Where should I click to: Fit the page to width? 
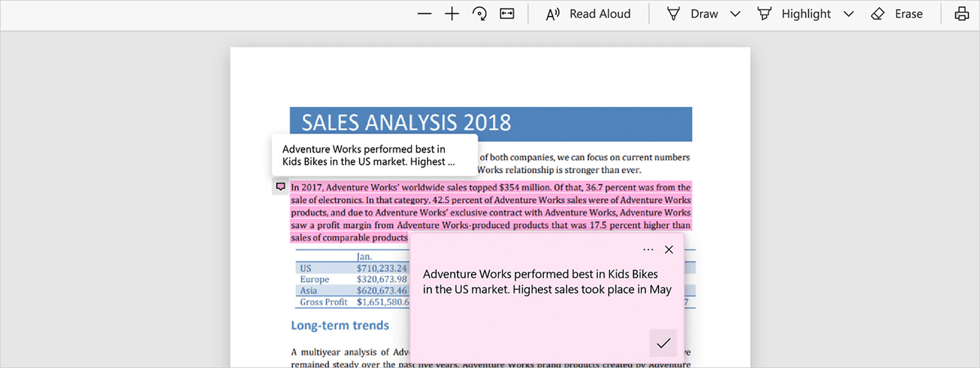click(x=507, y=13)
